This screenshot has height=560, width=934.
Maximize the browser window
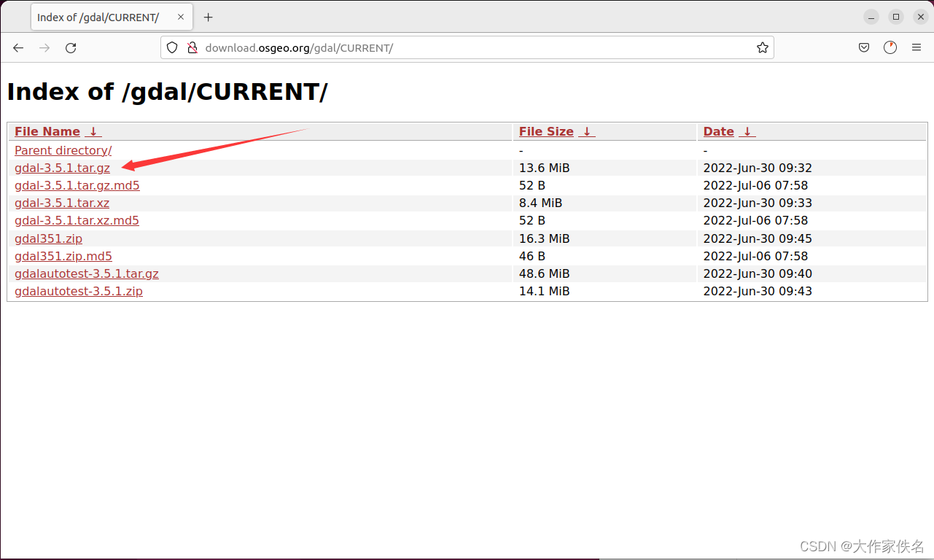tap(896, 17)
